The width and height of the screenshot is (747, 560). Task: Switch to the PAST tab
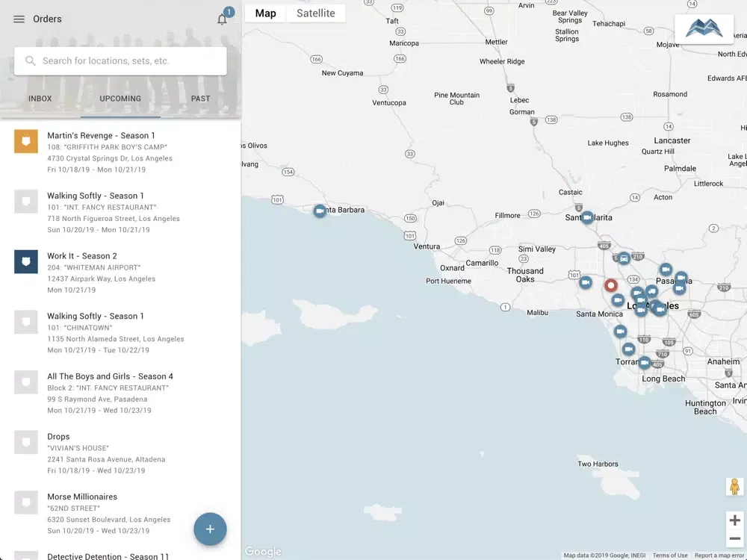click(x=200, y=99)
